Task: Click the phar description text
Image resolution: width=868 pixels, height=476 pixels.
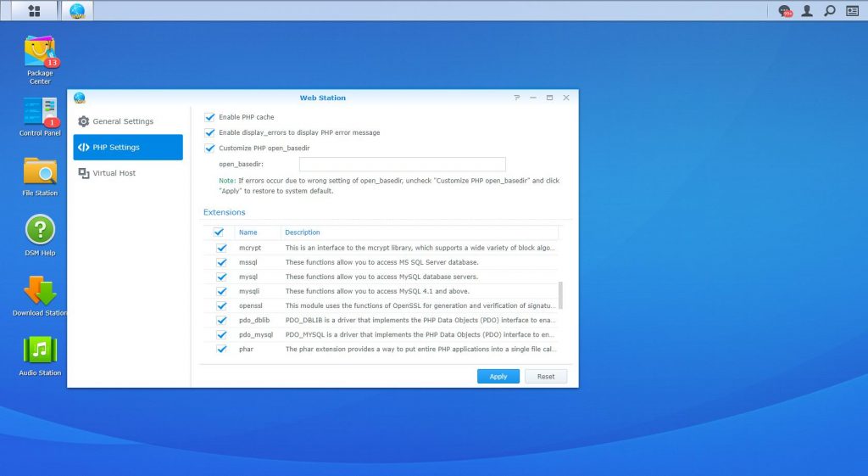Action: (x=420, y=349)
